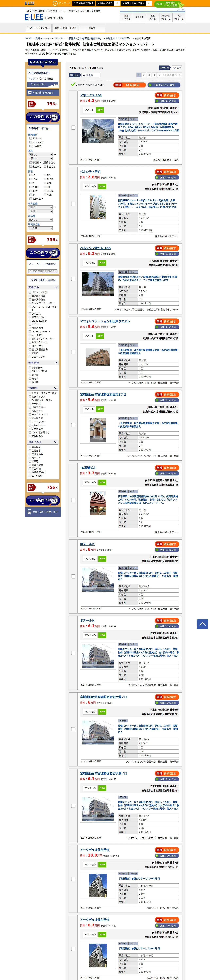Click 資料請求 for TS五輪ビル

[167, 468]
